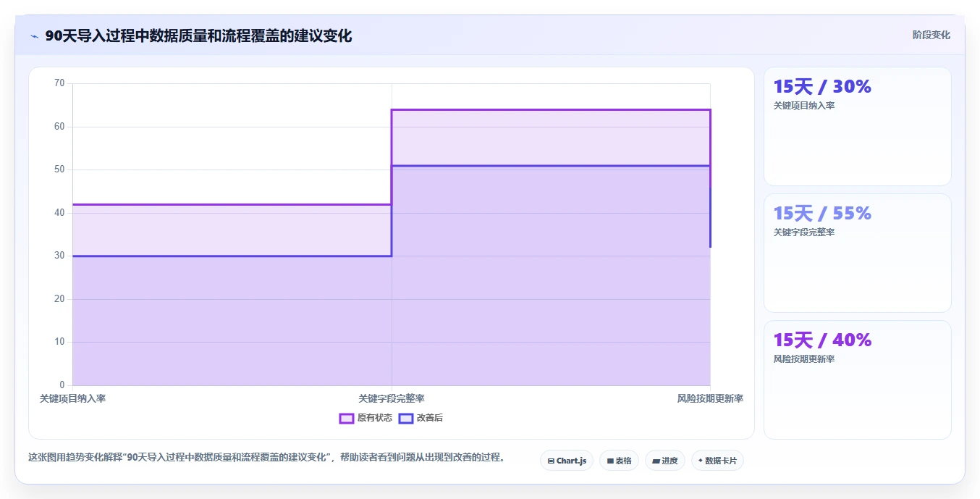Image resolution: width=980 pixels, height=499 pixels.
Task: Open the 15天 / 30% 关键项目纳入率 card
Action: [857, 126]
